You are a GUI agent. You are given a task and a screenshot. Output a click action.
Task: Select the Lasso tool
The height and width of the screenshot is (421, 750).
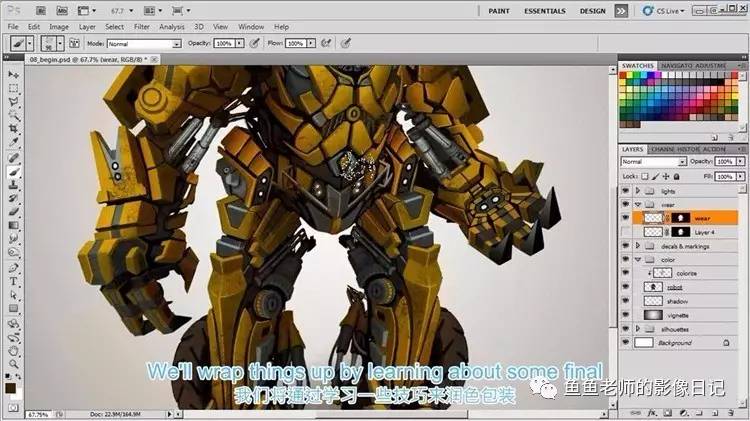[x=13, y=102]
